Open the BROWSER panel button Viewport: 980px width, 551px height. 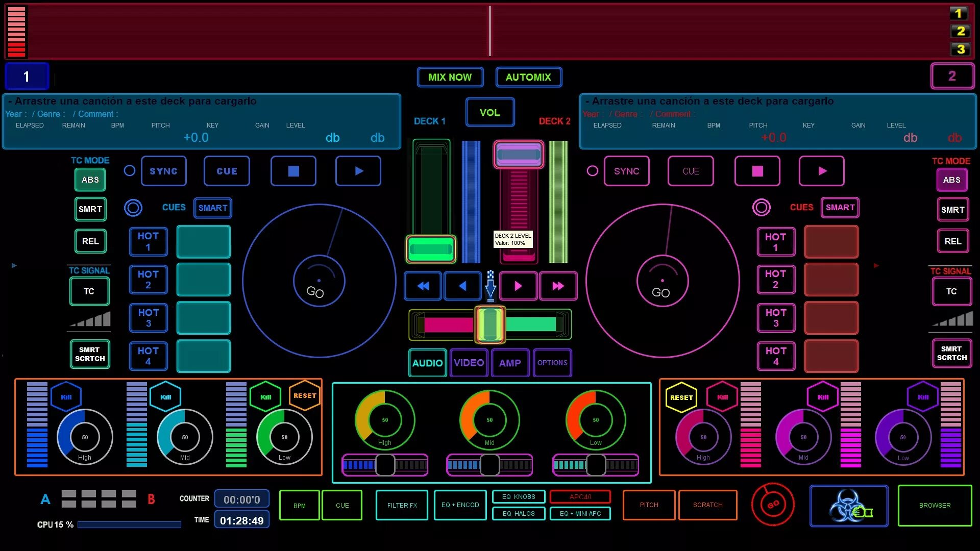[935, 506]
